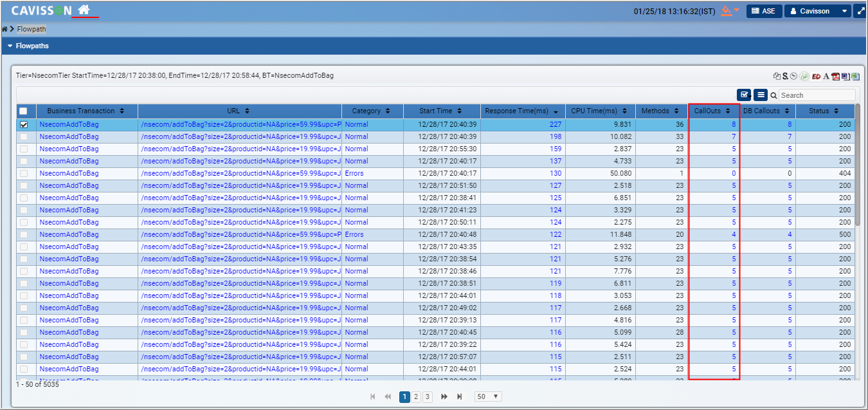Check the Errors row with status 500
Screen dimensions: 868x410
[x=24, y=235]
